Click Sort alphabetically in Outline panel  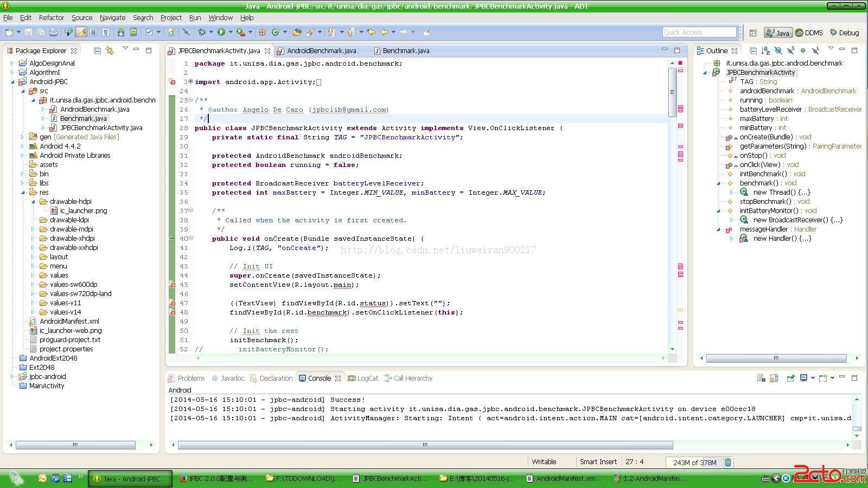[765, 50]
